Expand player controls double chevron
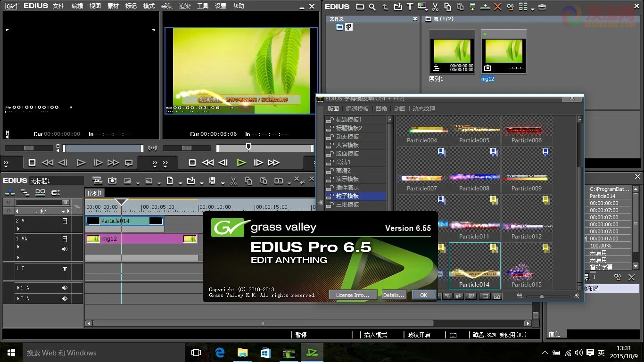 [x=6, y=164]
